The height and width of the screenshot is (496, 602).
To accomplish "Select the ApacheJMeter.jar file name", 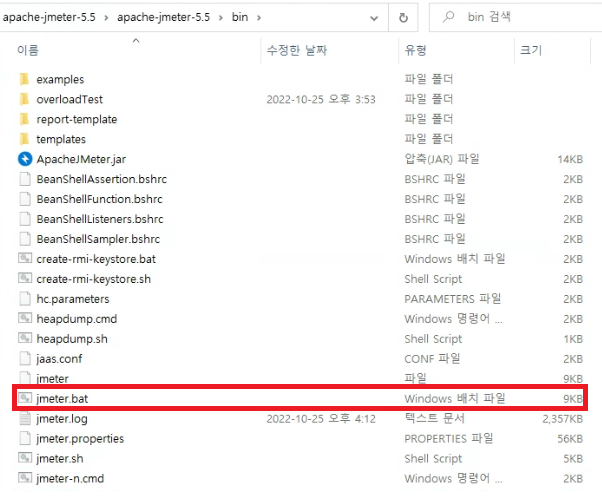I will click(x=81, y=159).
